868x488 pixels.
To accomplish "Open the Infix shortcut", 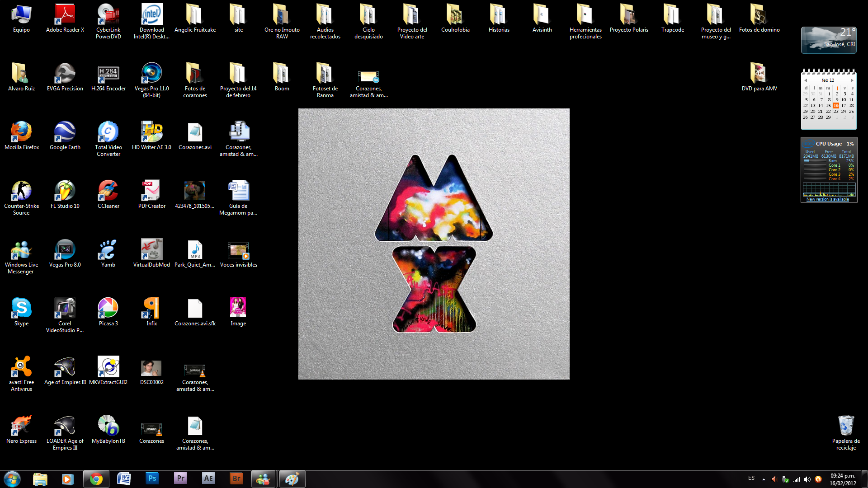I will 151,312.
